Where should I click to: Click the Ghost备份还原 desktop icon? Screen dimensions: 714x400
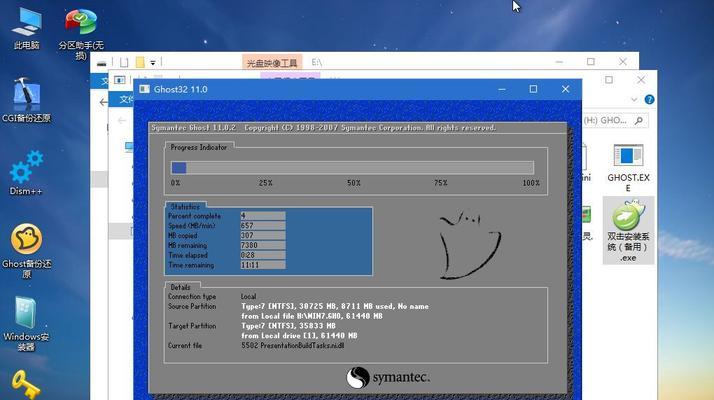tap(26, 251)
